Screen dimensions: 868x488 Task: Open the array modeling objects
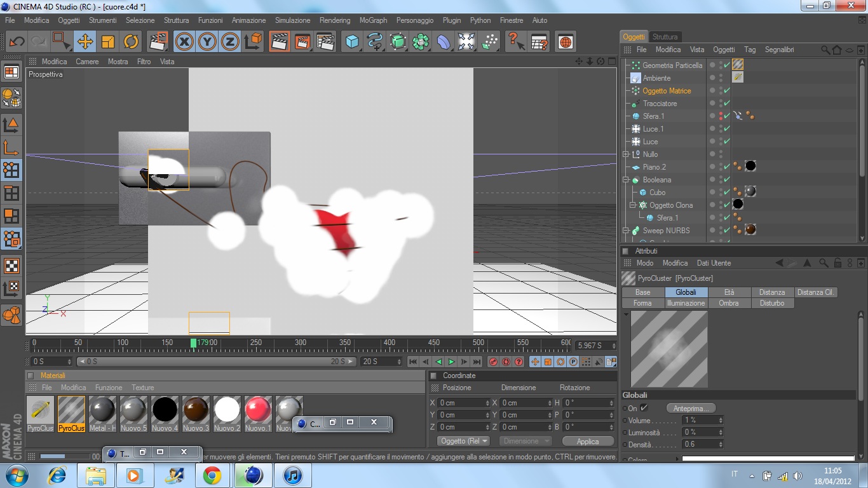[421, 42]
